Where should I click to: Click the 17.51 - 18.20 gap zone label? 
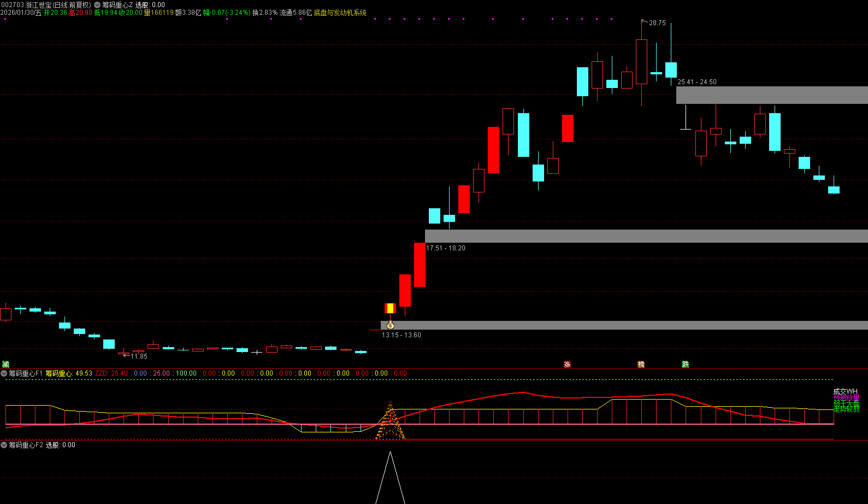pos(446,248)
